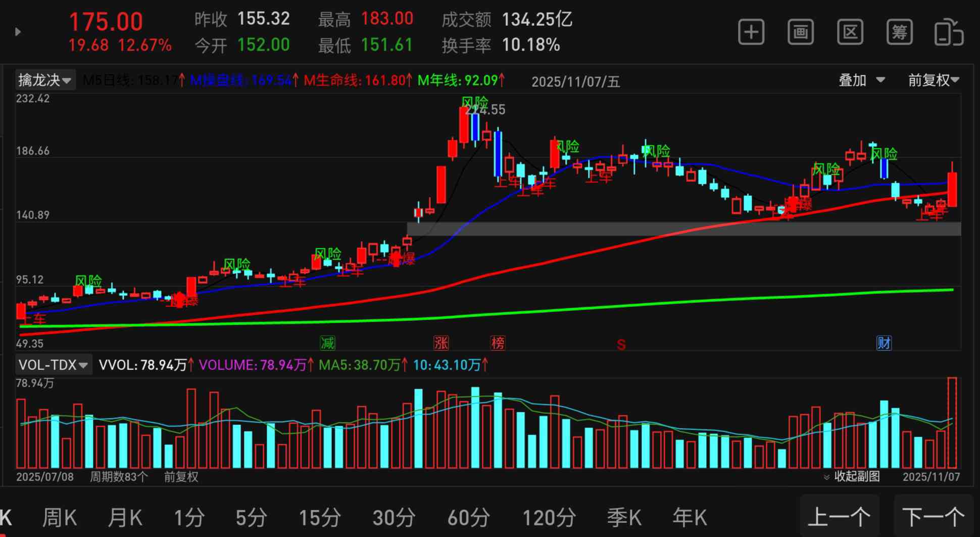This screenshot has width=980, height=537.
Task: Open the 前复权 adjustment dropdown
Action: coord(933,80)
